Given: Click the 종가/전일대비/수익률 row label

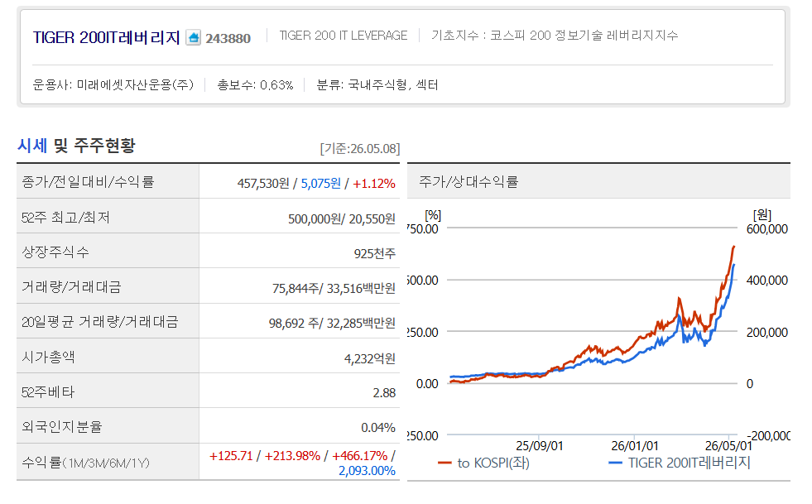Looking at the screenshot, I should point(88,182).
